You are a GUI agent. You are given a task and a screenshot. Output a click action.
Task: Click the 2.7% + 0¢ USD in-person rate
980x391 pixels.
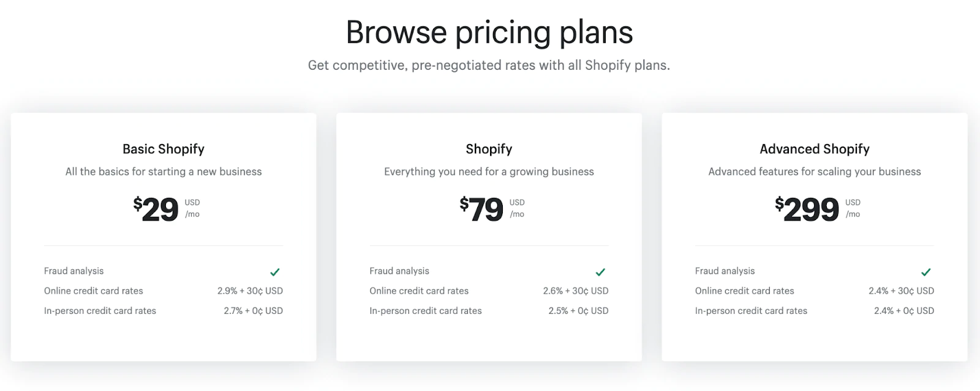pyautogui.click(x=253, y=311)
